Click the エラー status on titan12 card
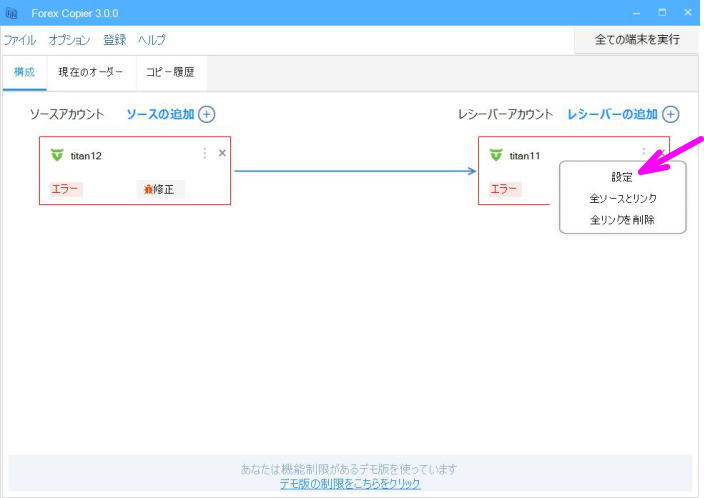The height and width of the screenshot is (498, 704). click(65, 189)
